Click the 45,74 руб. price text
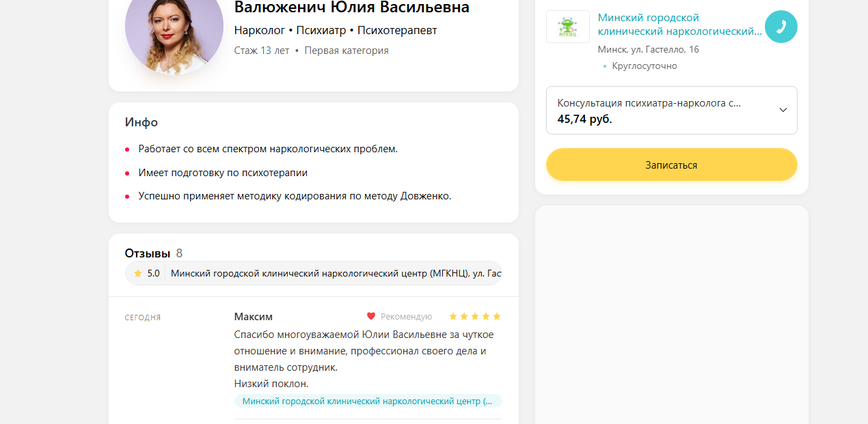This screenshot has width=868, height=424. [585, 119]
